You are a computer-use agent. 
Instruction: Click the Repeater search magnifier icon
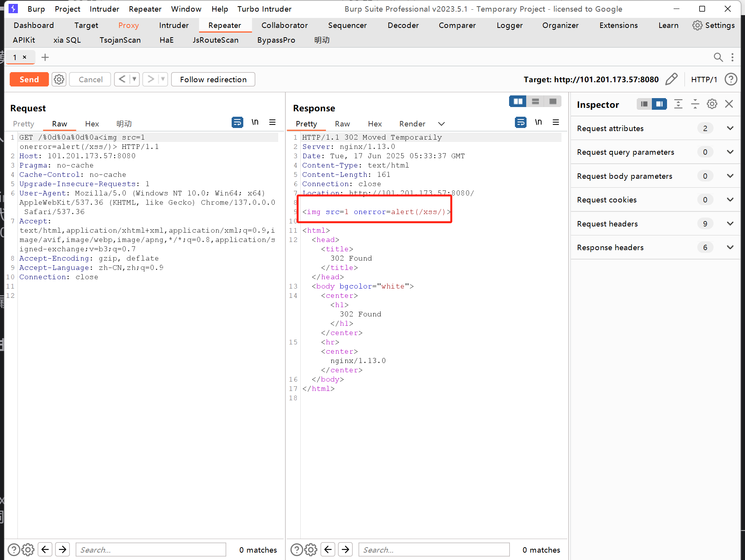718,57
